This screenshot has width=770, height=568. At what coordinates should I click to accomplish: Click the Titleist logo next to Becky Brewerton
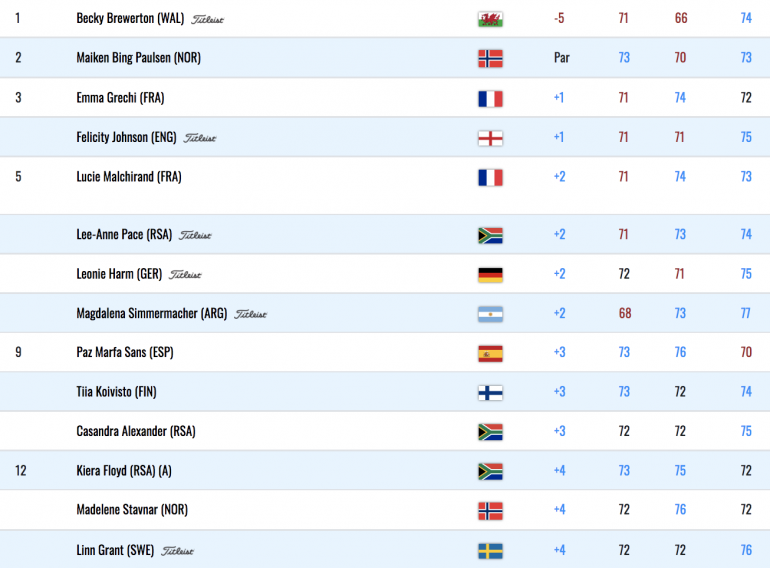tap(207, 20)
